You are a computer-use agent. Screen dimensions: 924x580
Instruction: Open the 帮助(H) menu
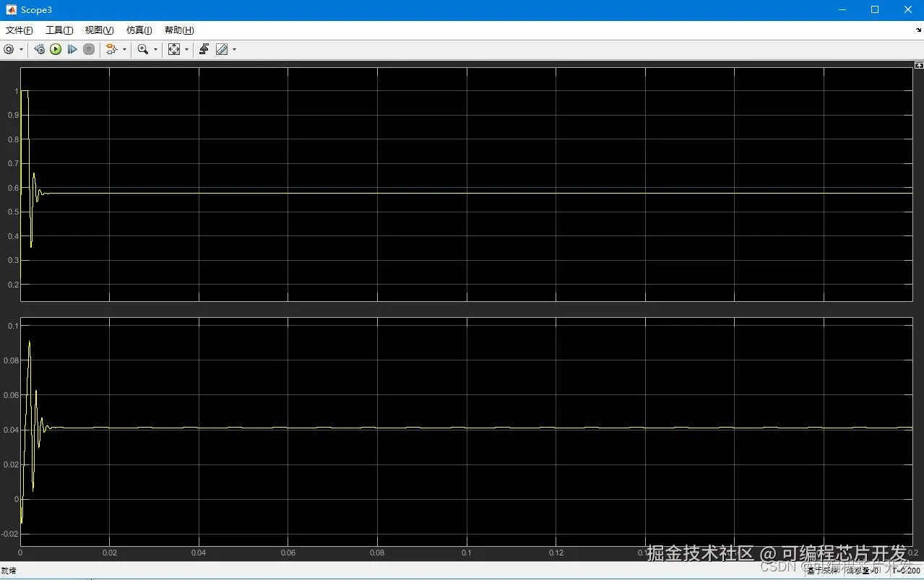click(179, 30)
